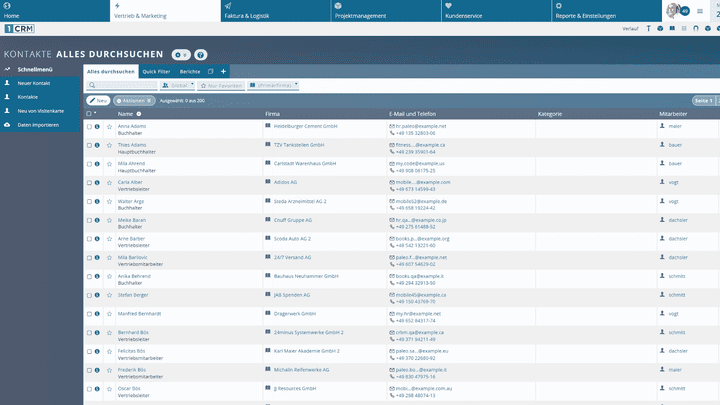Select checkbox for Manfred Bernhardt
Image resolution: width=720 pixels, height=405 pixels.
click(89, 314)
